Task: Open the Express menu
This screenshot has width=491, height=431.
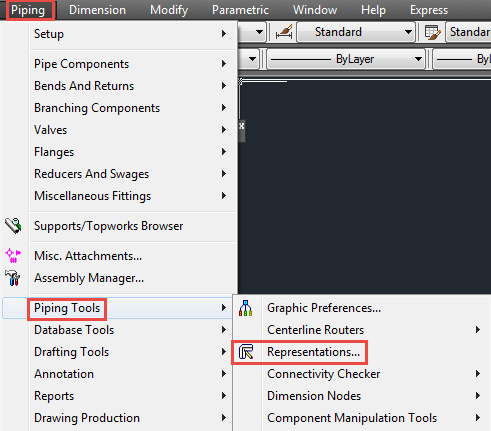Action: pos(429,10)
